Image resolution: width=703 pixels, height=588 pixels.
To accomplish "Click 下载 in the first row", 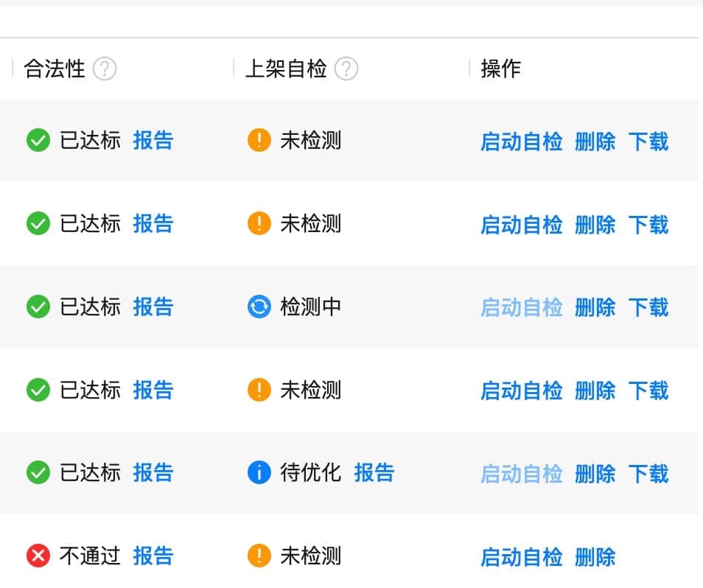I will (x=648, y=141).
